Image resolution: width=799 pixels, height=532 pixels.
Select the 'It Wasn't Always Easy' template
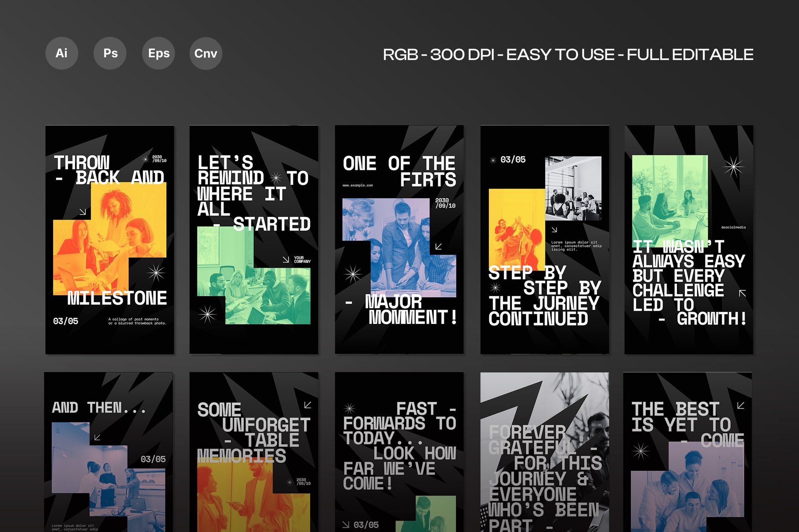(x=688, y=240)
